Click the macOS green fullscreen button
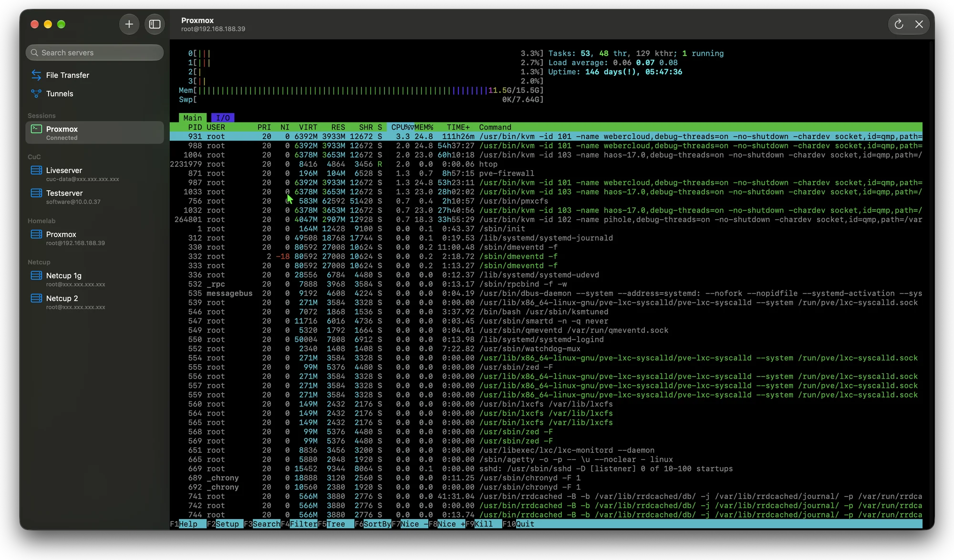954x560 pixels. click(x=61, y=24)
